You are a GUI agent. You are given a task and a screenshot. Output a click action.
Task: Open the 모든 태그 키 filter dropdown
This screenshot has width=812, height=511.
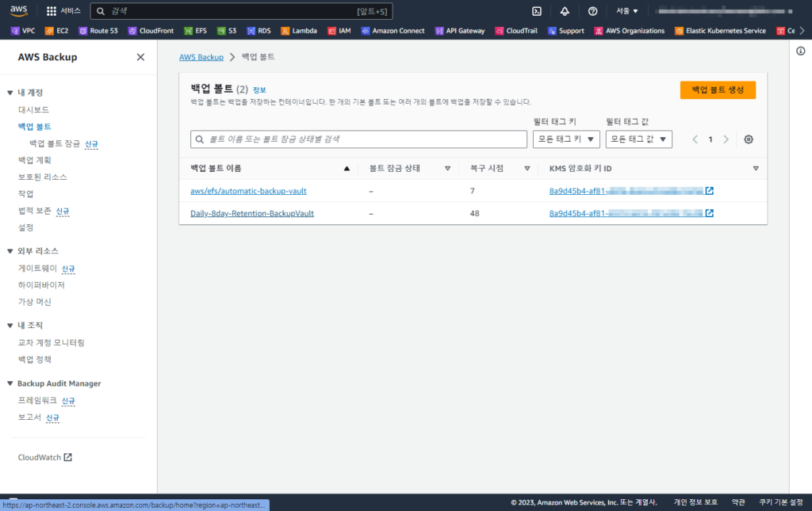[x=566, y=139]
